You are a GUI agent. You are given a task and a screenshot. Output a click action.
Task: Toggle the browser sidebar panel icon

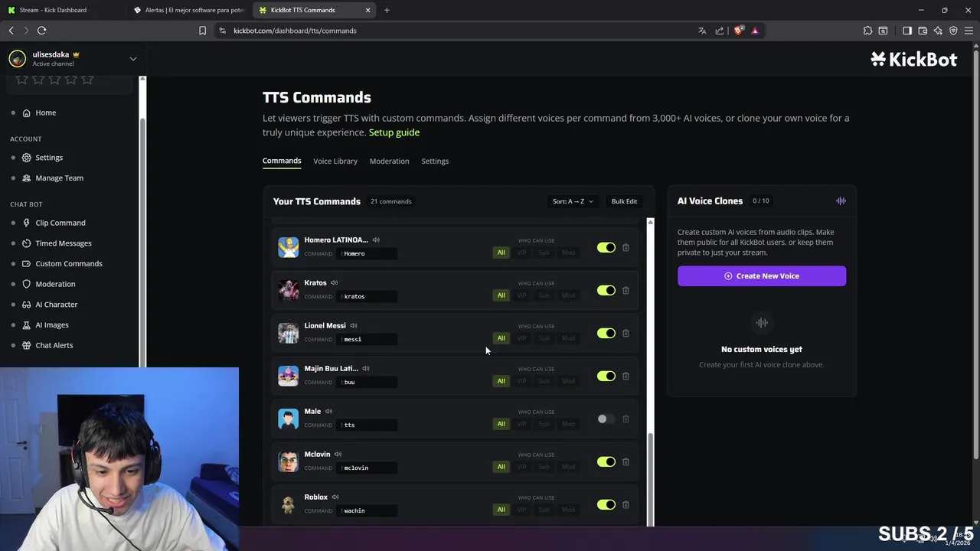click(907, 31)
